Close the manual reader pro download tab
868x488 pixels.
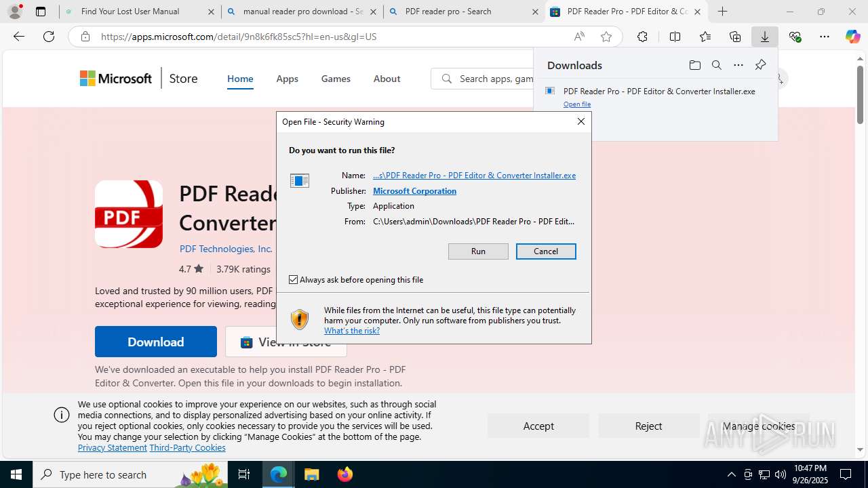coord(373,12)
